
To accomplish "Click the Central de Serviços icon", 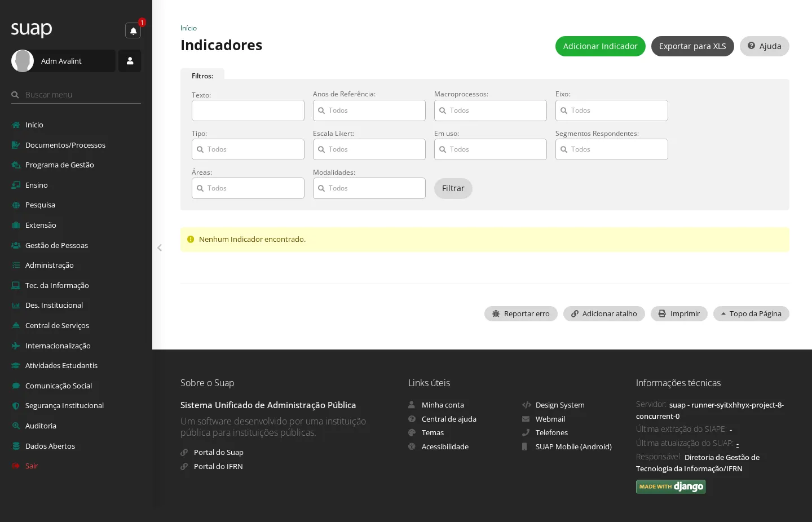I will pyautogui.click(x=16, y=325).
